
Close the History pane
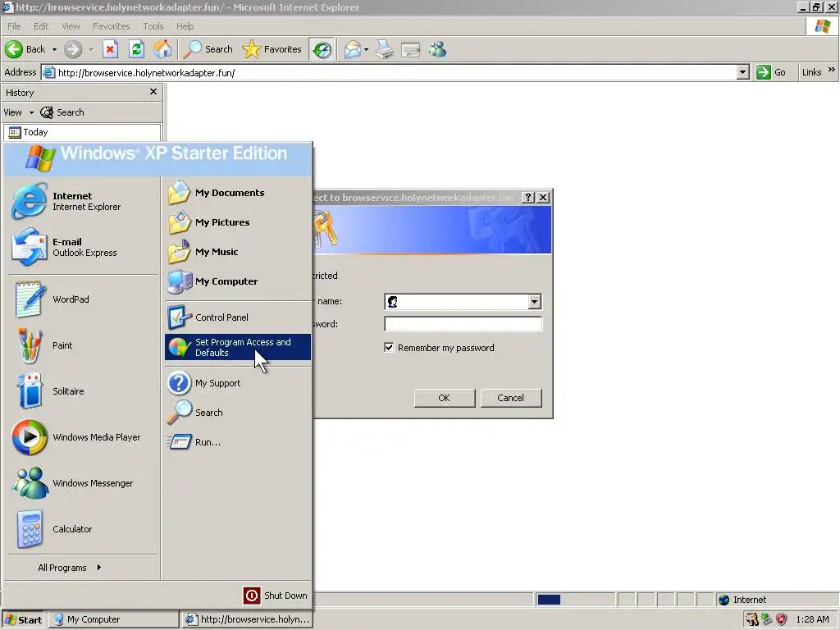[153, 92]
